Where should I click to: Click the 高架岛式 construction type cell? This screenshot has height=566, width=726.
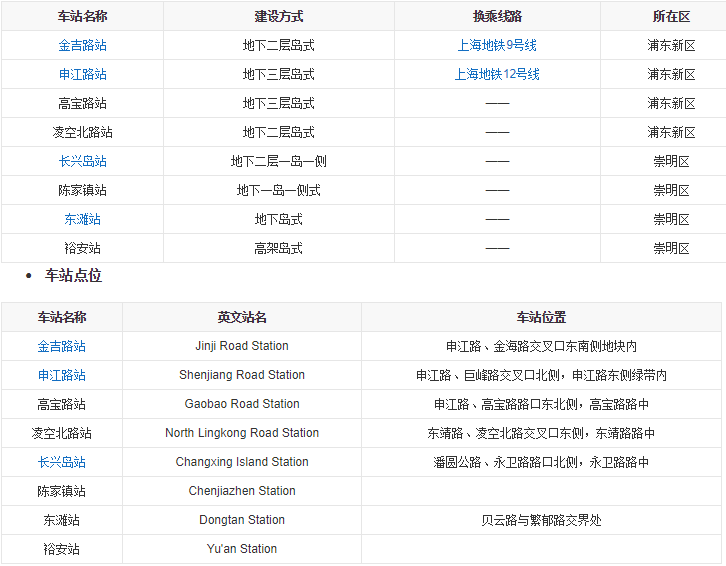point(278,248)
